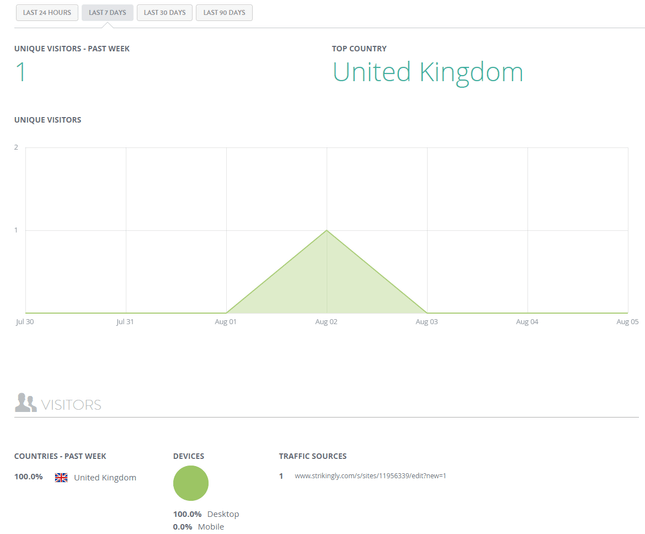The height and width of the screenshot is (534, 645).
Task: Click the unique visitors count number
Action: coord(21,72)
